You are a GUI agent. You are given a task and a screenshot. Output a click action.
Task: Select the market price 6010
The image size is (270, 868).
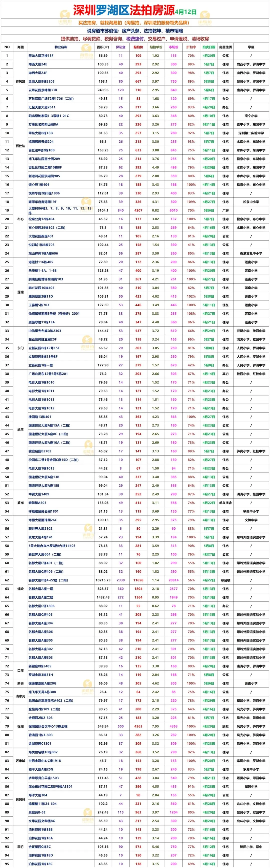pos(173,210)
